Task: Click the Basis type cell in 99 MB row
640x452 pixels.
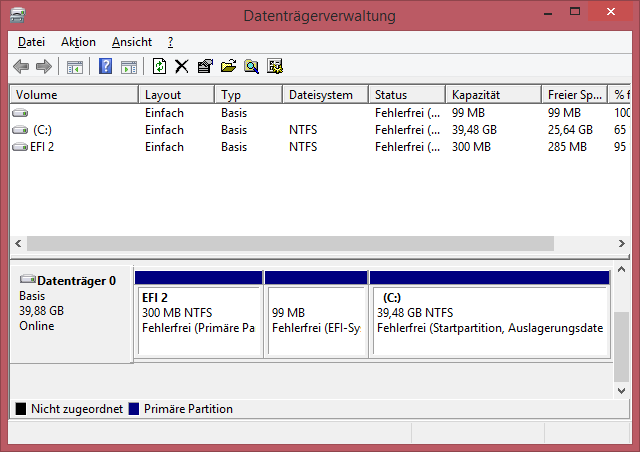Action: (234, 113)
